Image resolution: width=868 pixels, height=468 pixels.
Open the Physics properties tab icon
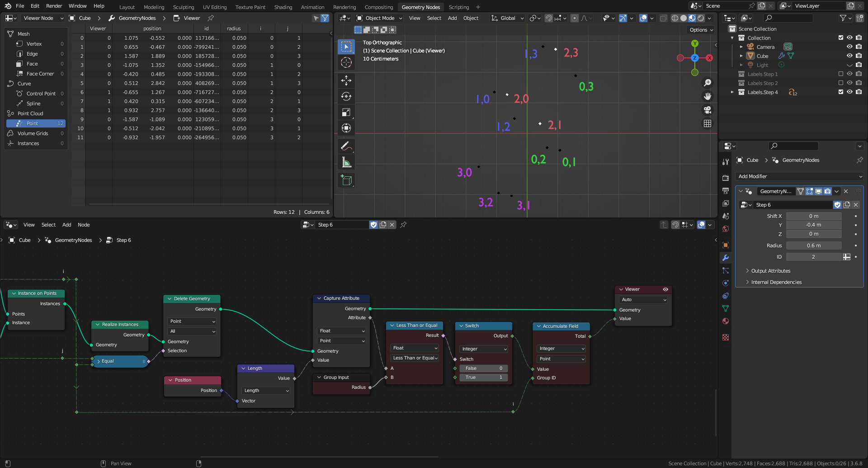point(726,283)
